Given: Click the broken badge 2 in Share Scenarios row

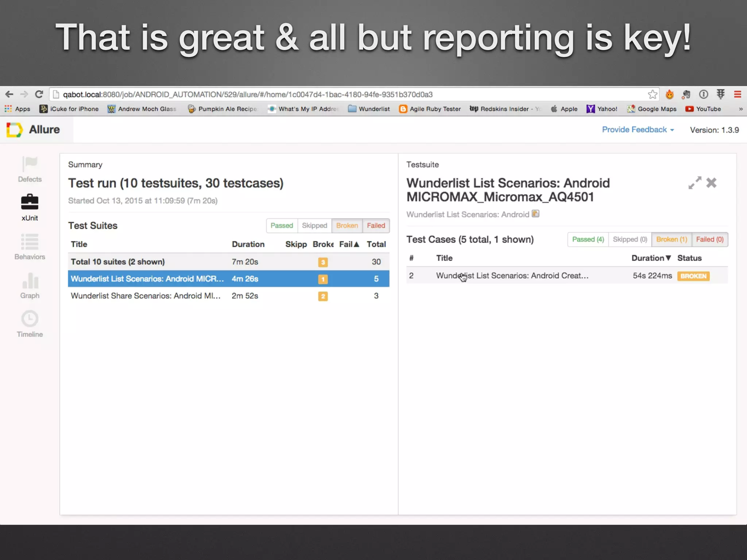Looking at the screenshot, I should click(x=323, y=296).
